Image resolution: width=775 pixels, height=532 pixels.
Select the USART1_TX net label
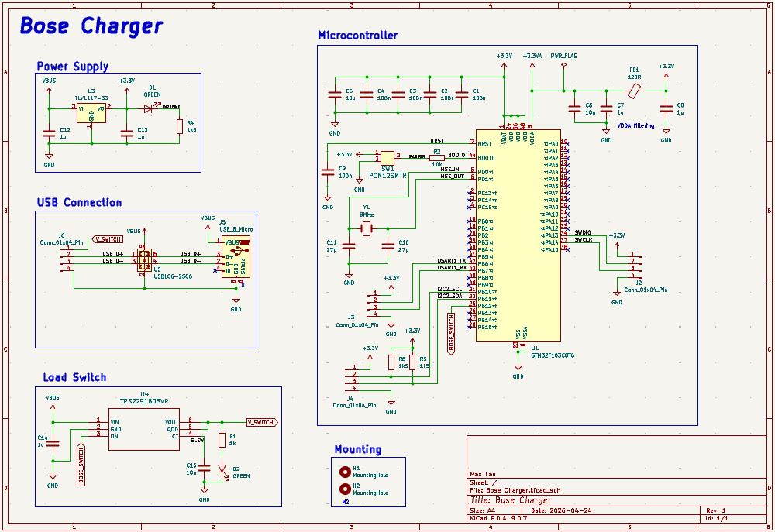[451, 260]
